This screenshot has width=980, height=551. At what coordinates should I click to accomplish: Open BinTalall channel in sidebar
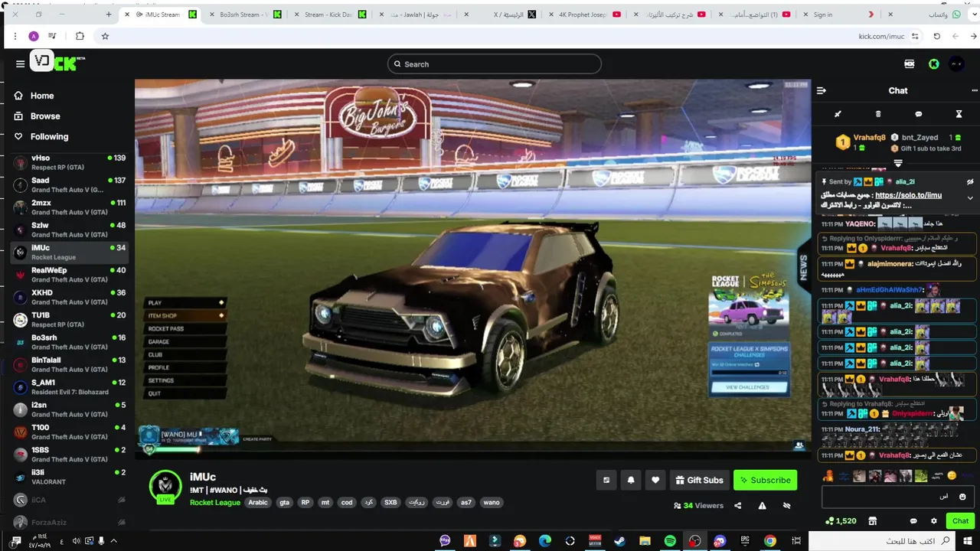tap(69, 364)
